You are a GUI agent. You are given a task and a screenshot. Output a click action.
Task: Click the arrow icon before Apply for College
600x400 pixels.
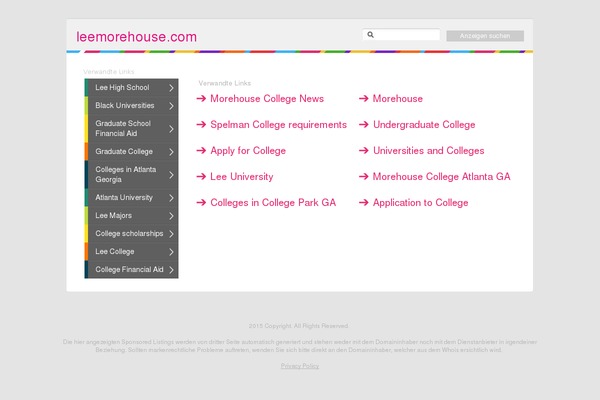coord(201,151)
